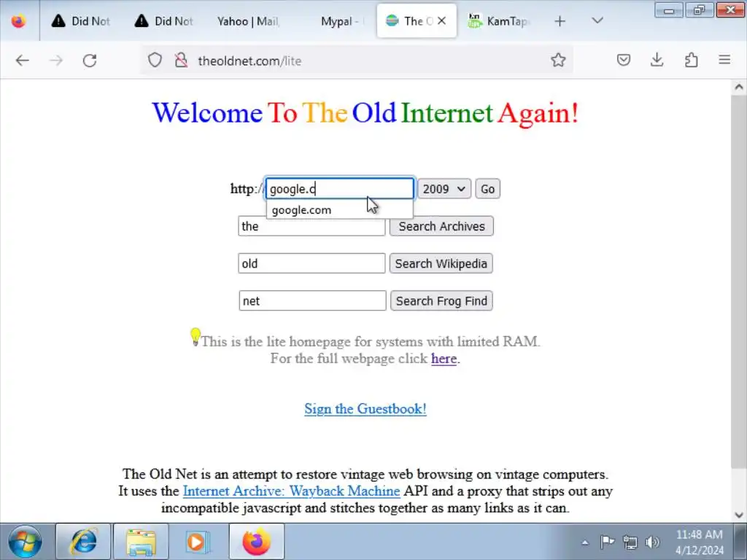Open the extensions puzzle icon
This screenshot has width=747, height=560.
(x=691, y=60)
